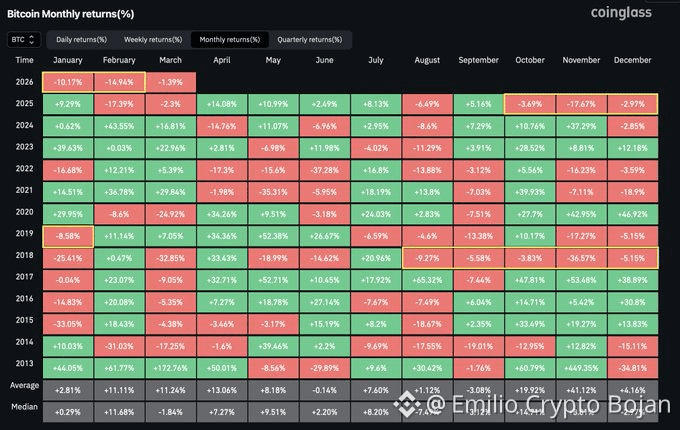
Task: Click the 'Average' row label
Action: click(24, 385)
